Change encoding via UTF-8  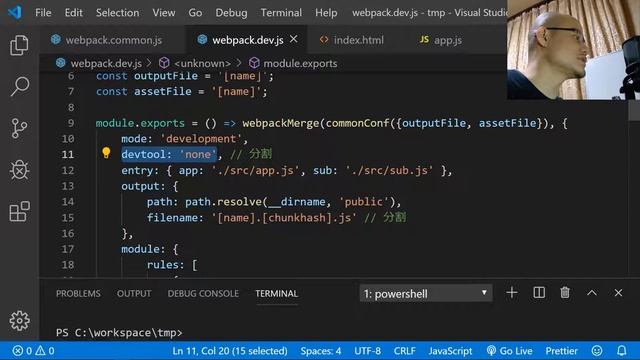367,351
